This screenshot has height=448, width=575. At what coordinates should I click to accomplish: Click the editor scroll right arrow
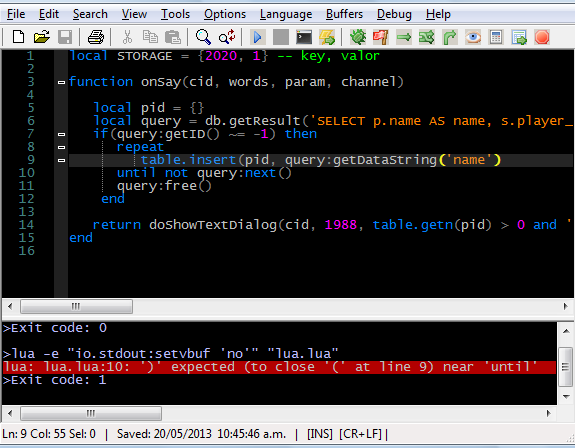(565, 306)
